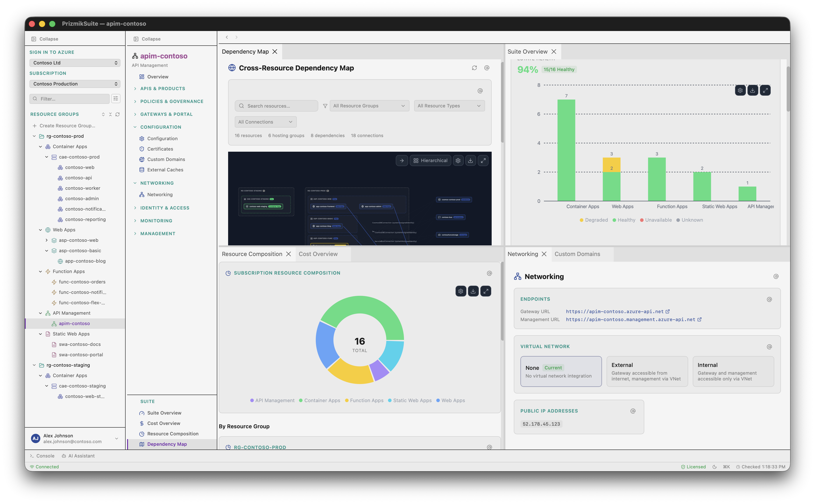
Task: Toggle Function Apps in donut legend
Action: tap(364, 401)
